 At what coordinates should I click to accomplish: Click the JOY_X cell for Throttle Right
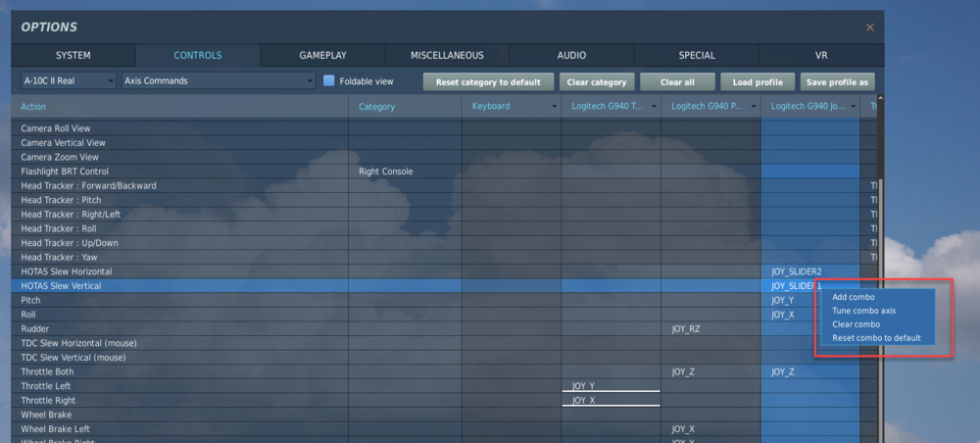coord(611,401)
